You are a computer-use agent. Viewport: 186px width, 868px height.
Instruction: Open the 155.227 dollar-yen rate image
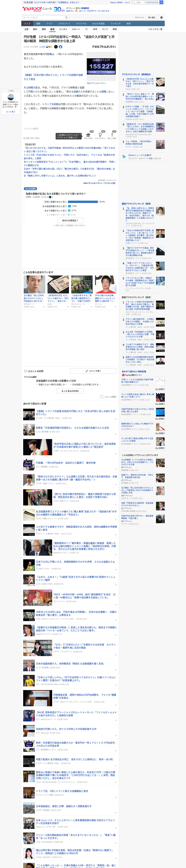pos(102,66)
